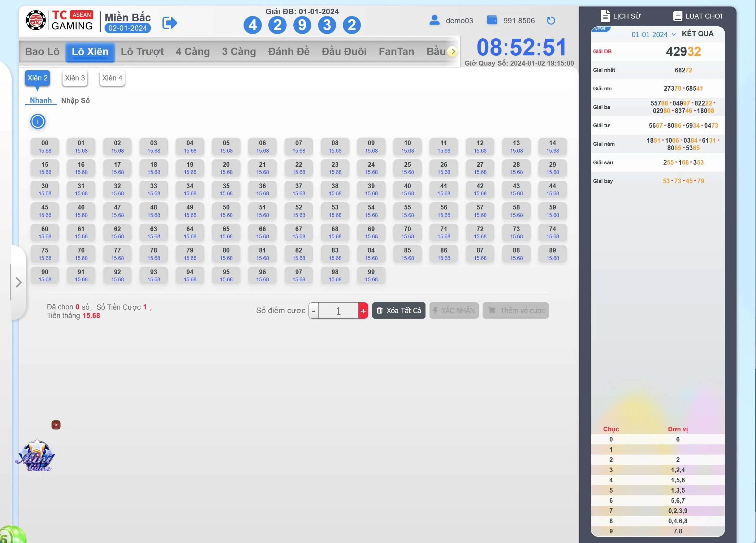The width and height of the screenshot is (756, 543).
Task: Close the floating game ad with red X
Action: pyautogui.click(x=56, y=425)
